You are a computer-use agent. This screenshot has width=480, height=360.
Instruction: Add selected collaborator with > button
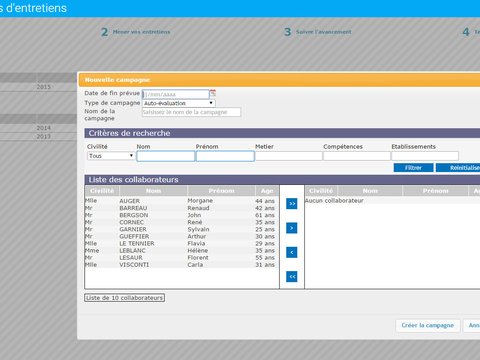pos(292,228)
